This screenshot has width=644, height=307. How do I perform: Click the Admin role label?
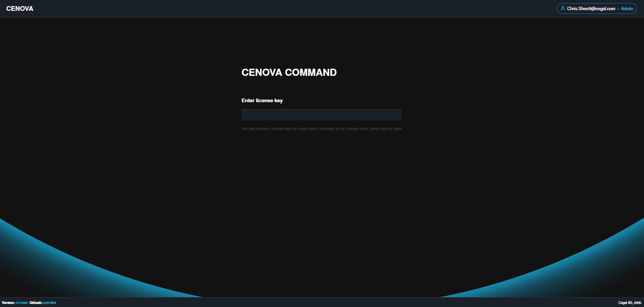tap(627, 8)
